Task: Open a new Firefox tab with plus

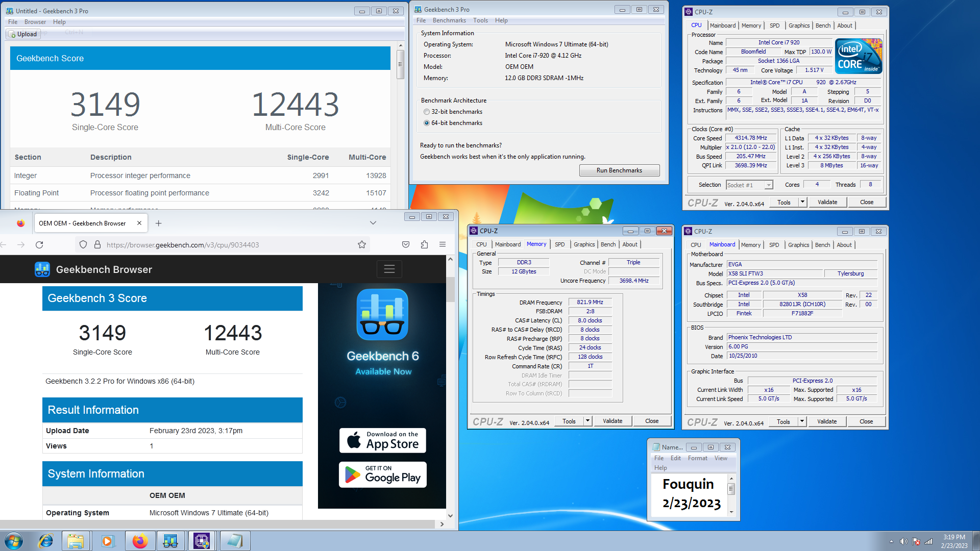Action: tap(159, 223)
